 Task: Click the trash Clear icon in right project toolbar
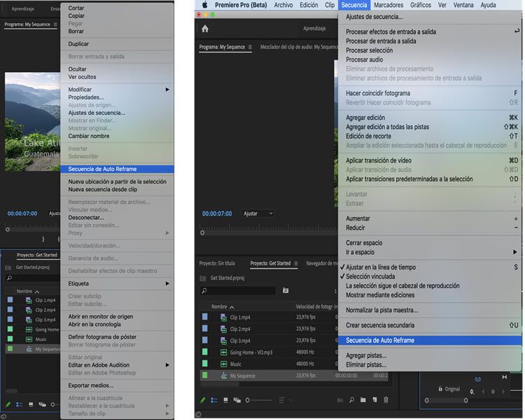click(386, 400)
